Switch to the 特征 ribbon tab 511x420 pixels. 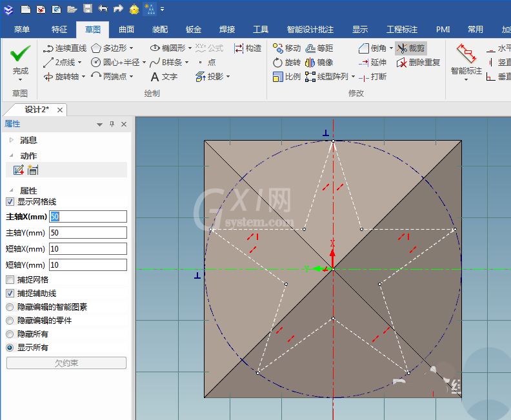pos(59,30)
